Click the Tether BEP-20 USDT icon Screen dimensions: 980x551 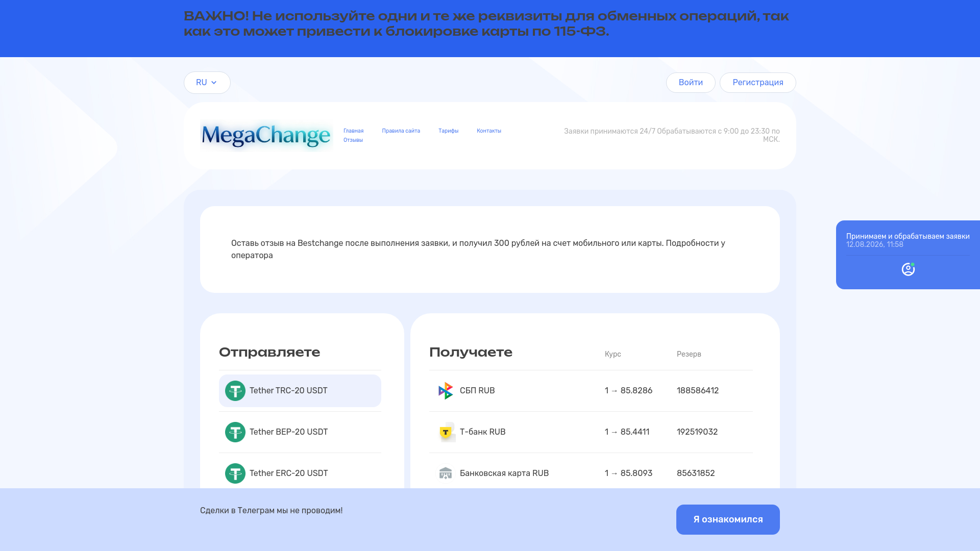click(235, 432)
